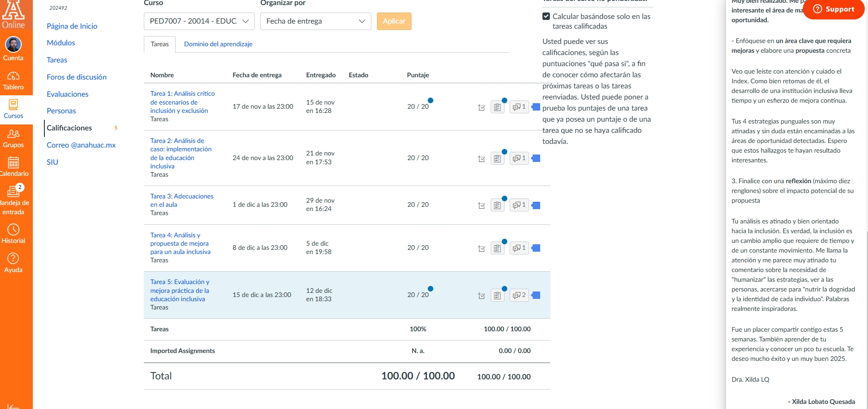View comments icon for Tarea 4
The image size is (868, 409).
[x=519, y=248]
